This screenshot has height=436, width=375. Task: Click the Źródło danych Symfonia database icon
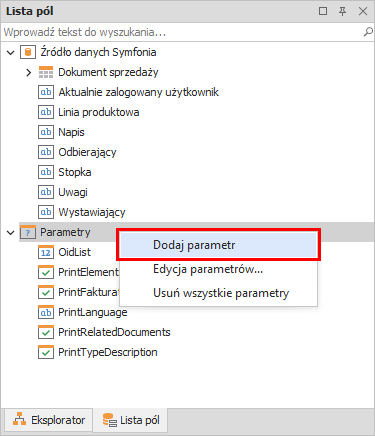click(x=28, y=52)
